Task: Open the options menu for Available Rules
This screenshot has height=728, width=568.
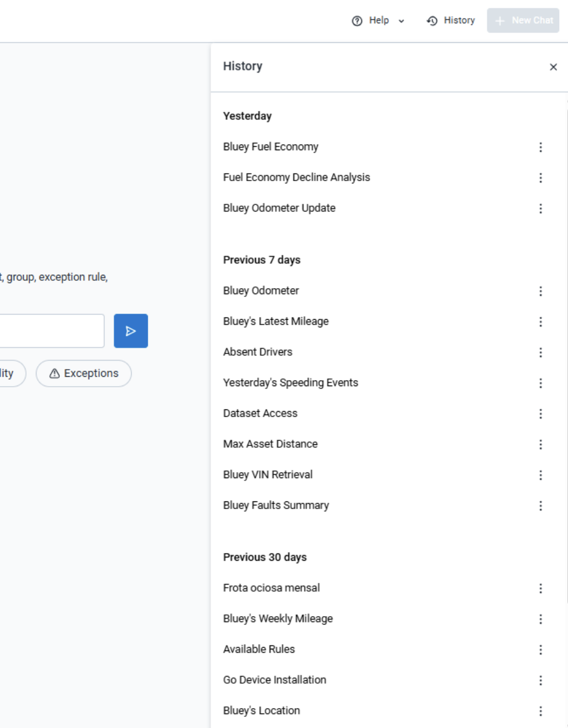Action: [541, 649]
